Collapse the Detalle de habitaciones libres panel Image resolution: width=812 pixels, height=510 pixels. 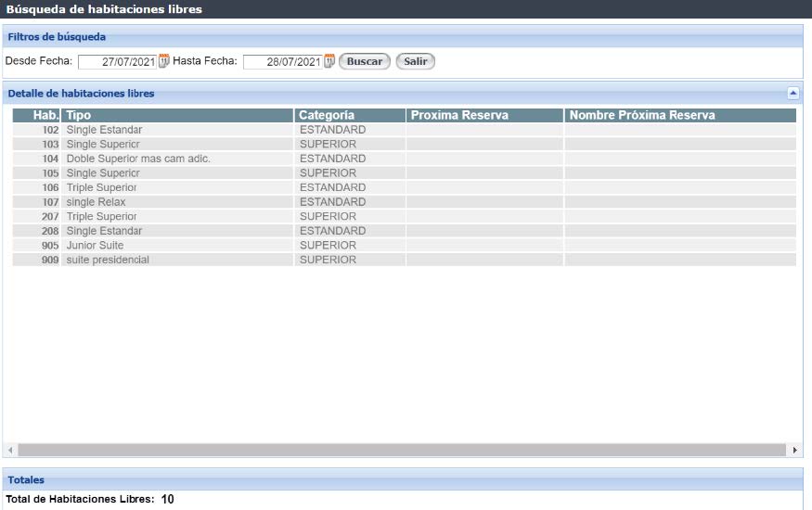tap(793, 93)
